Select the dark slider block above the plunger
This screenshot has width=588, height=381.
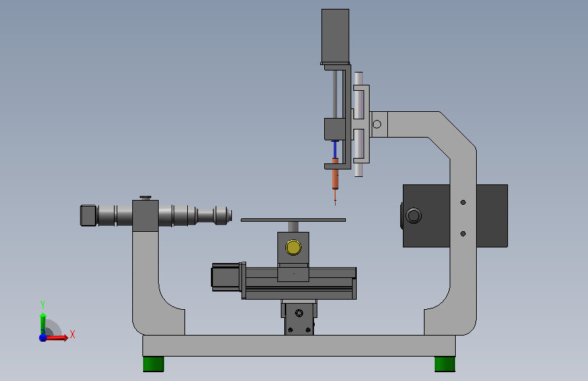[x=334, y=129]
